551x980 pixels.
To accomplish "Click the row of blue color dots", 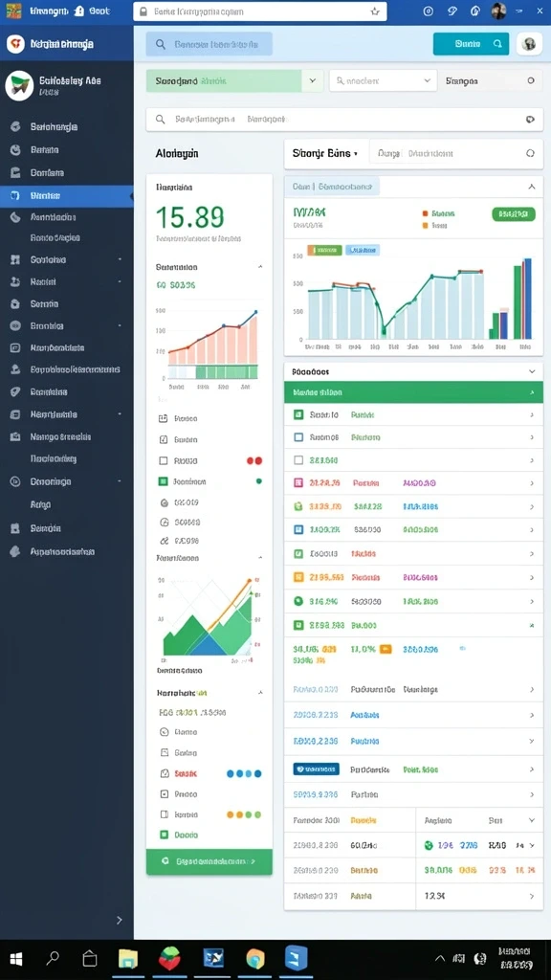I will pos(244,773).
